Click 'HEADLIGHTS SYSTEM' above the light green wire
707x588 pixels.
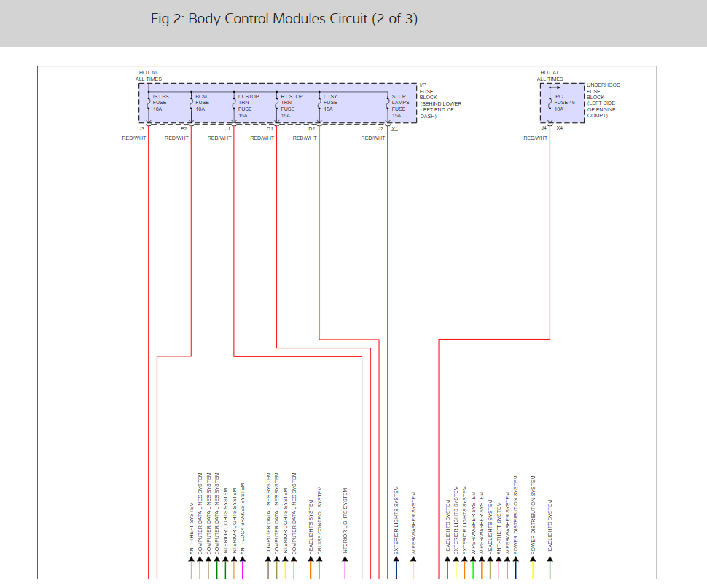pos(550,527)
